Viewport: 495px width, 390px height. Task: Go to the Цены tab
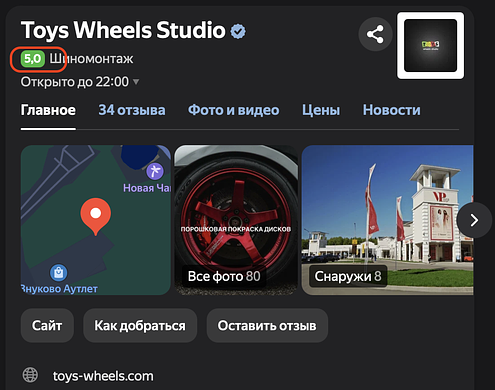point(321,110)
